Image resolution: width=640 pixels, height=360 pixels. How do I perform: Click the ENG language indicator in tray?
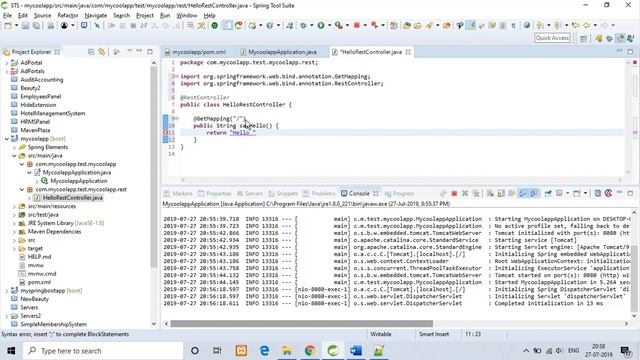coord(573,351)
